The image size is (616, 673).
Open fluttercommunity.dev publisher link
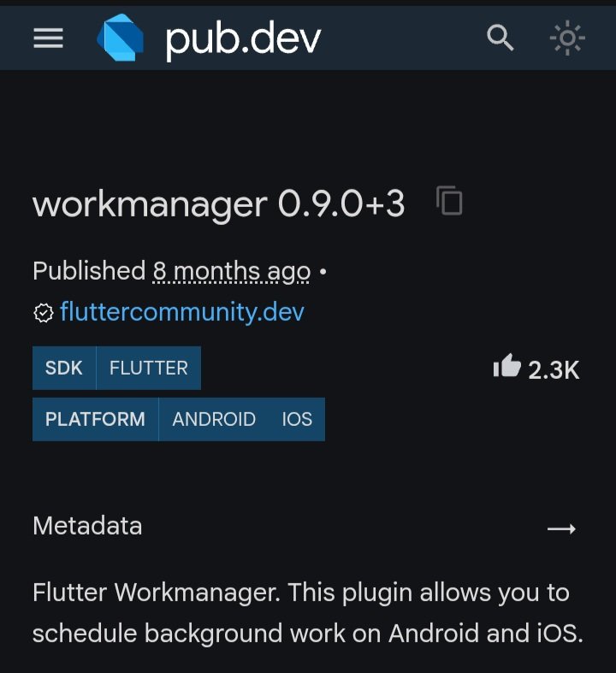(182, 311)
